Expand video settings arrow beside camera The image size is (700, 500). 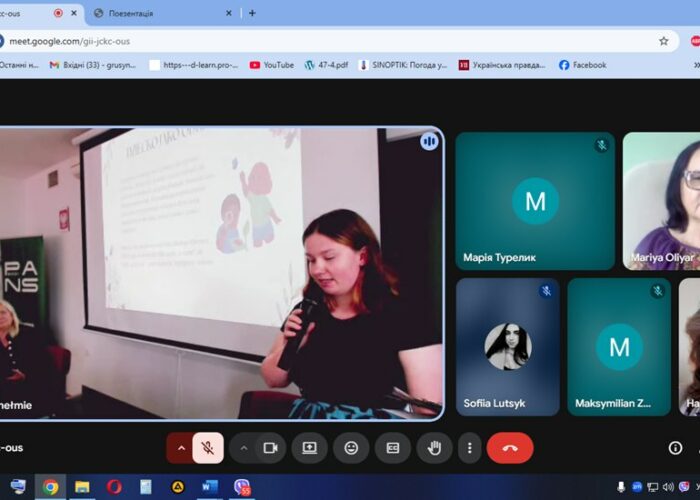click(x=243, y=448)
